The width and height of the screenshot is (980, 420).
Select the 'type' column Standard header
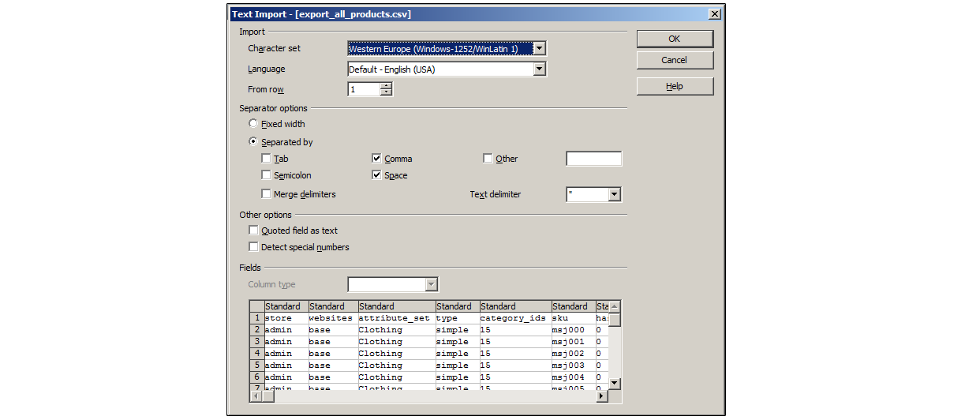pyautogui.click(x=457, y=306)
